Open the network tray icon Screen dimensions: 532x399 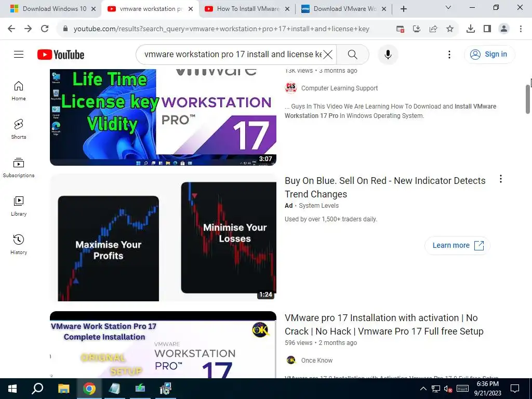(436, 389)
